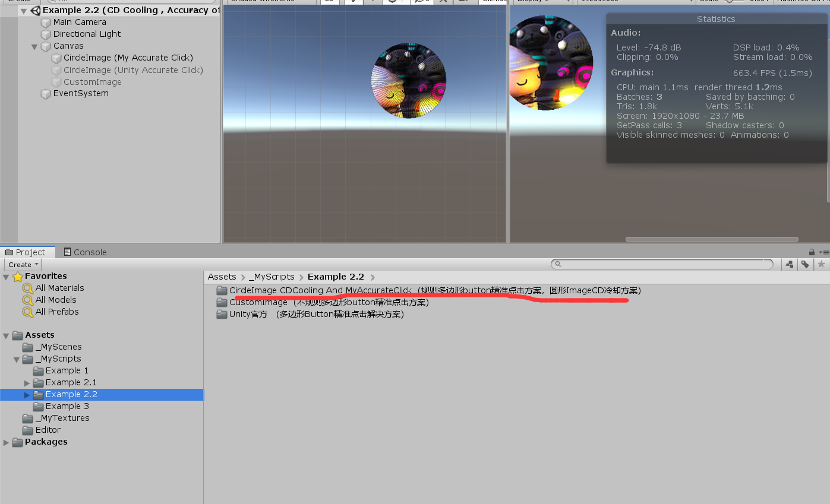This screenshot has height=504, width=830.
Task: Open the Search by Type filter icon
Action: tap(790, 264)
